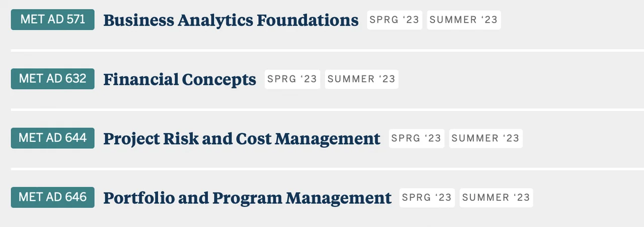Screen dimensions: 644x227
Task: Pick SPRG '23 tag for Project Risk course
Action: 417,139
